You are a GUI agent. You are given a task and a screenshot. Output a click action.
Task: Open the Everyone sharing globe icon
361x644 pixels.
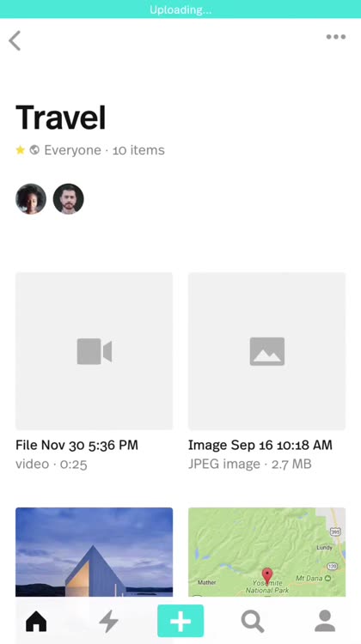[34, 150]
